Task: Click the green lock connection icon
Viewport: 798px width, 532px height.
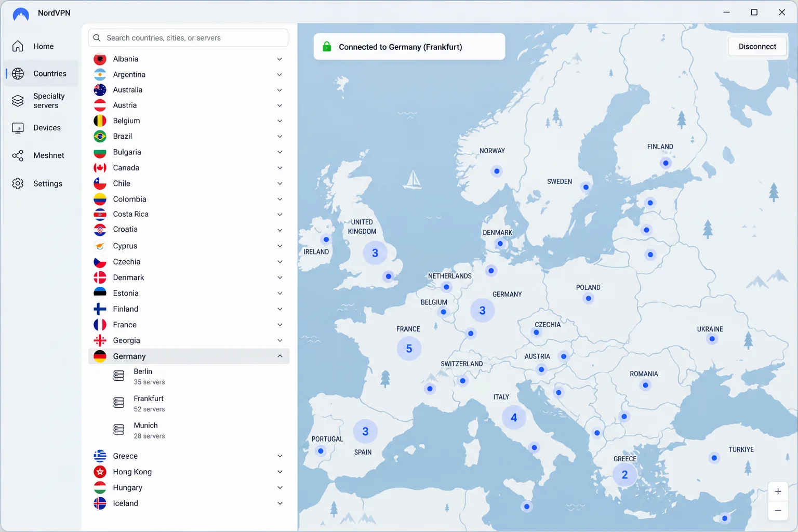Action: coord(327,47)
